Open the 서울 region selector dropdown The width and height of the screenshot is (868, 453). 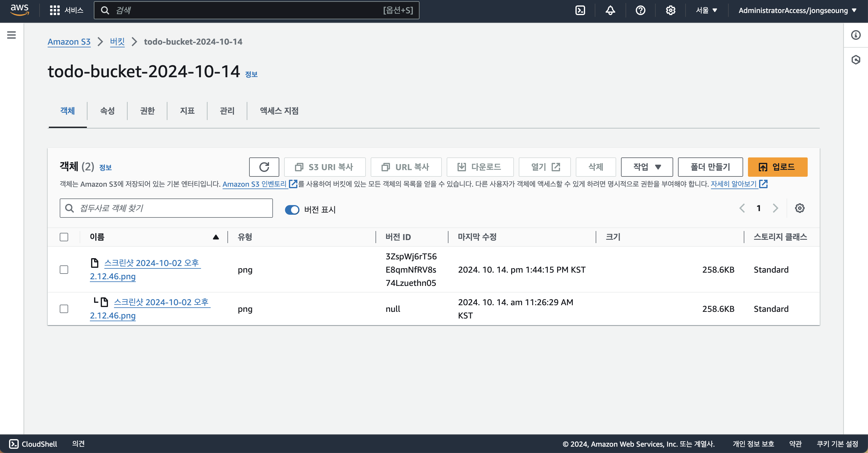point(706,11)
